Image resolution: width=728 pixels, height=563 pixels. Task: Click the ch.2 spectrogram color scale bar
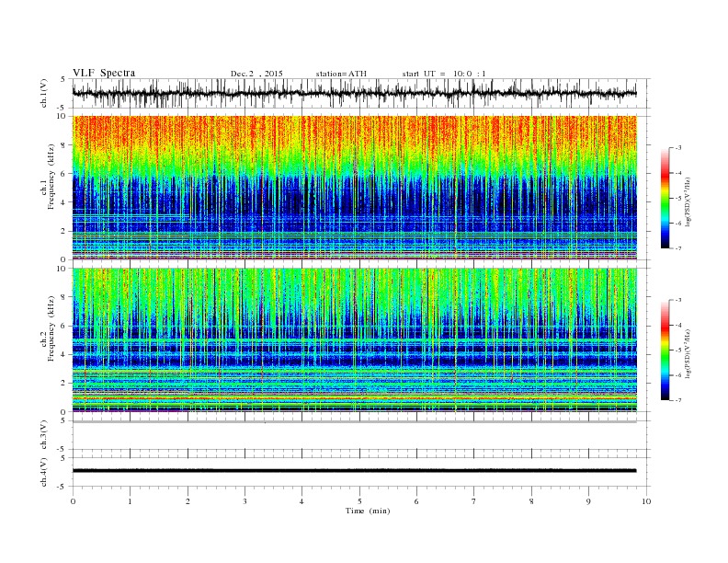(665, 350)
